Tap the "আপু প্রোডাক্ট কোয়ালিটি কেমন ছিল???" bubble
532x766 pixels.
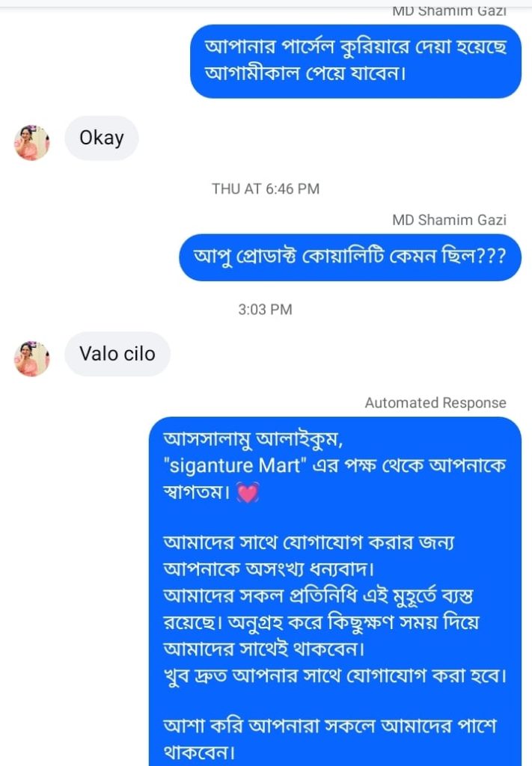350,257
